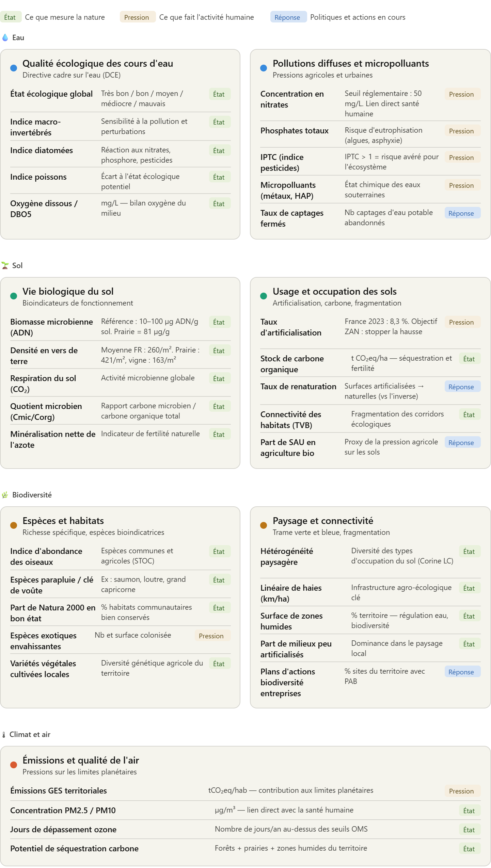Screen dimensions: 491x868
Task: Click the Réponse tag for Taux de renaturation
Action: 461,387
